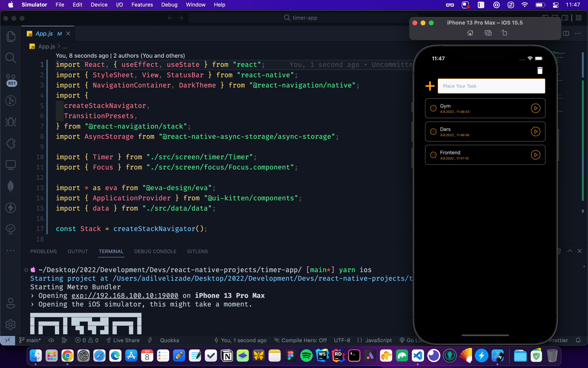Click Prettier in the status bar
The width and height of the screenshot is (588, 368).
coord(559,340)
